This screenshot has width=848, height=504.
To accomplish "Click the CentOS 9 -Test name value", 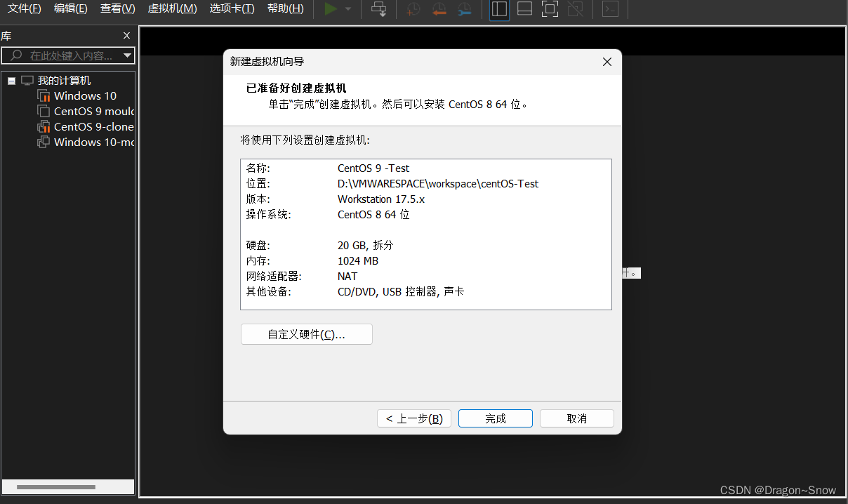I will (373, 168).
